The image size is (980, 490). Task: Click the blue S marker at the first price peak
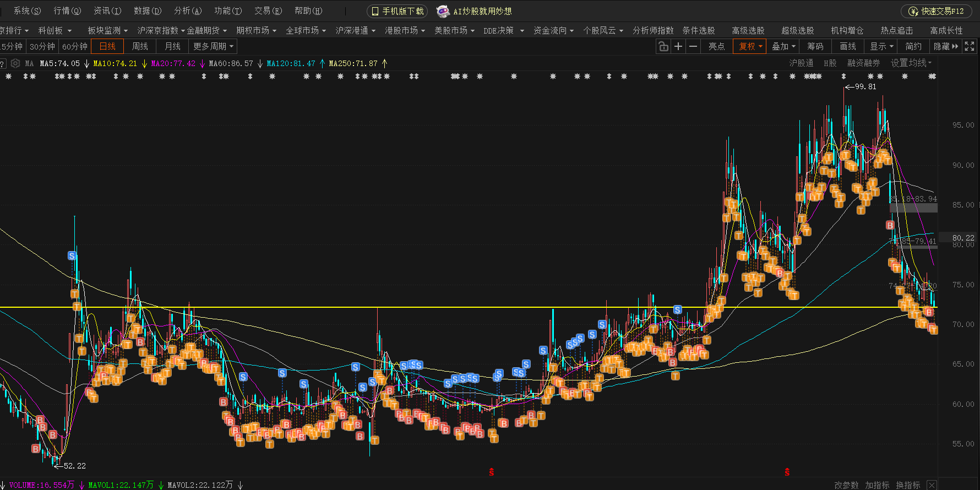pyautogui.click(x=72, y=255)
